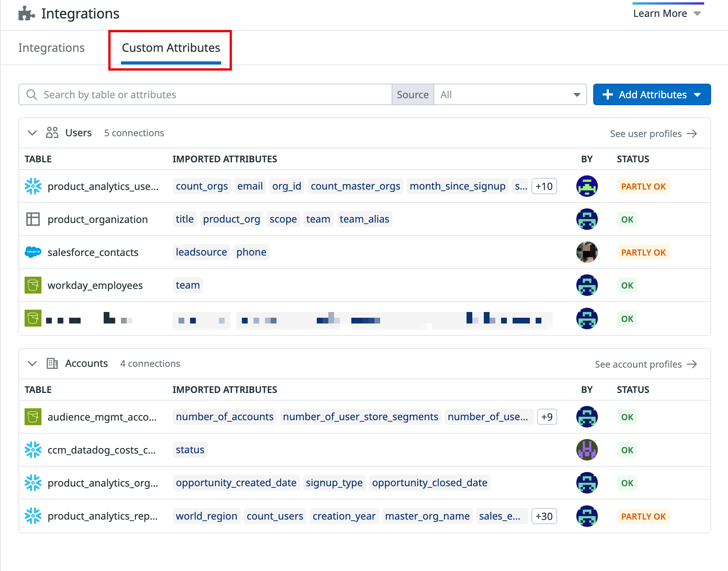728x571 pixels.
Task: Open the See user profiles link
Action: click(x=653, y=134)
